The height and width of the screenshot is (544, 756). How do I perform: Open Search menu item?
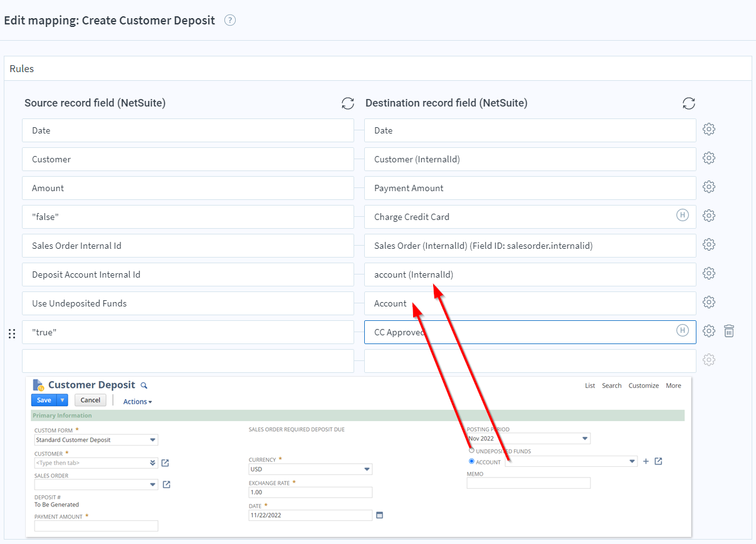(612, 385)
